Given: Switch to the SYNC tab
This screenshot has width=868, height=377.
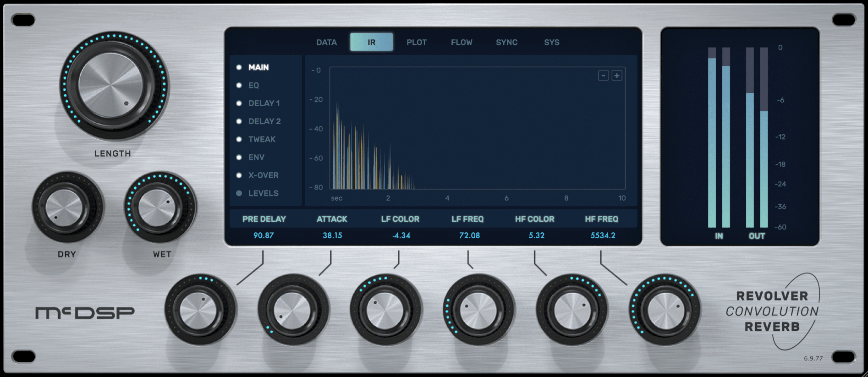Looking at the screenshot, I should click(x=506, y=42).
